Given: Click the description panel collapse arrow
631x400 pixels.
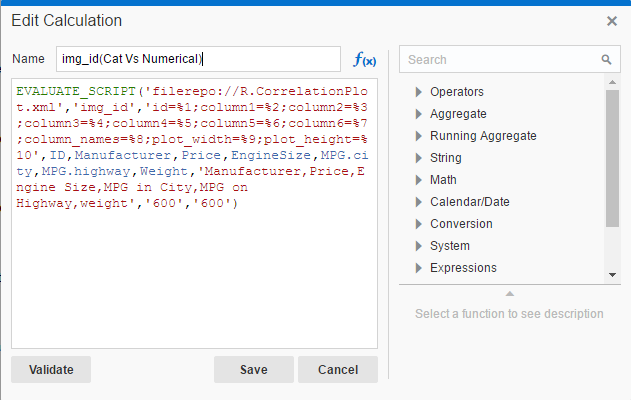Looking at the screenshot, I should (x=509, y=294).
